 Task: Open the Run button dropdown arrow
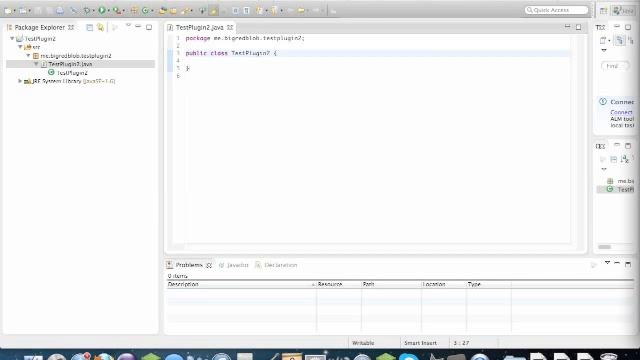[x=109, y=11]
